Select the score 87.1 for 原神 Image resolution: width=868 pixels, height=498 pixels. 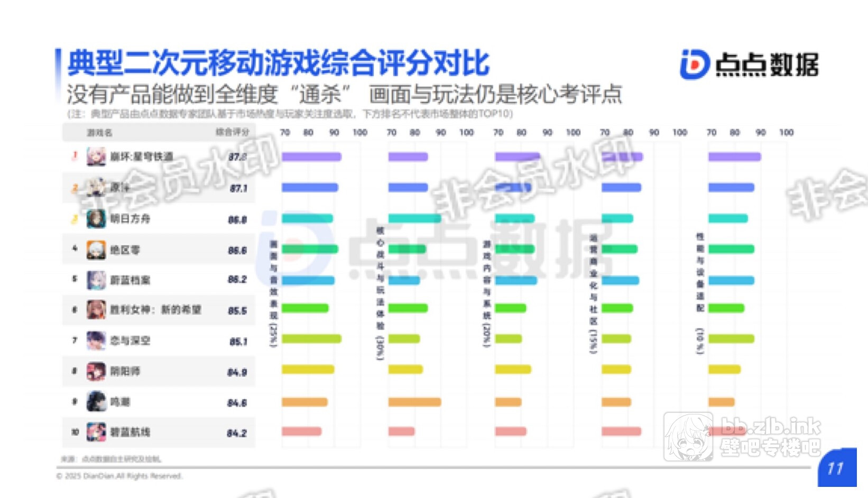[238, 188]
